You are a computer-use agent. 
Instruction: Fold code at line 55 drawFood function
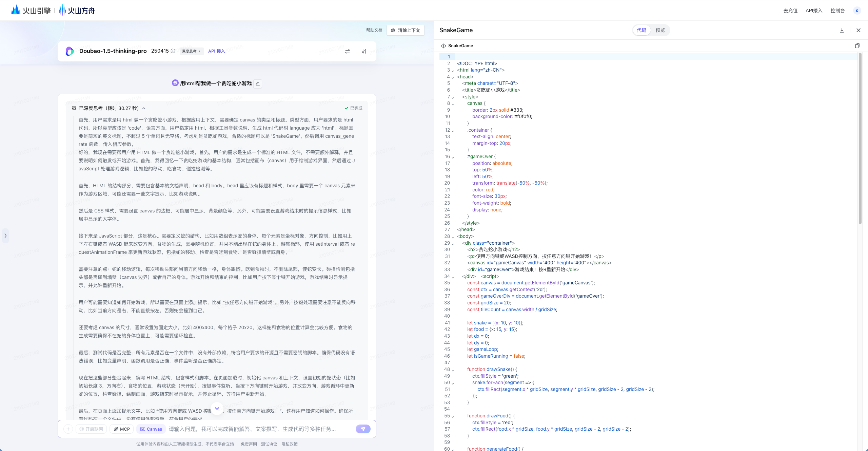[x=453, y=416]
